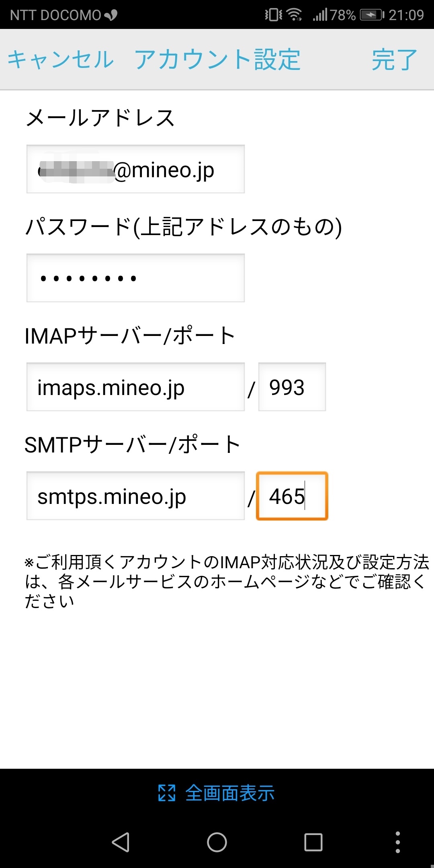Tap the 21:09 clock in status bar
The width and height of the screenshot is (434, 868).
coord(406,15)
